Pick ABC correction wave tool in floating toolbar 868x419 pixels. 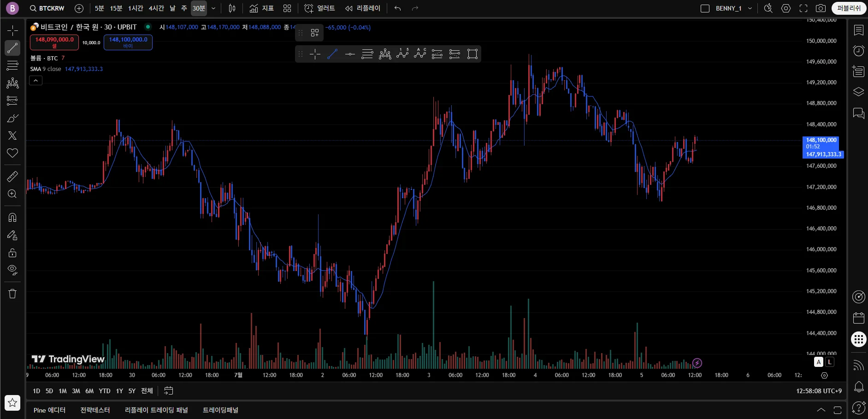tap(420, 54)
